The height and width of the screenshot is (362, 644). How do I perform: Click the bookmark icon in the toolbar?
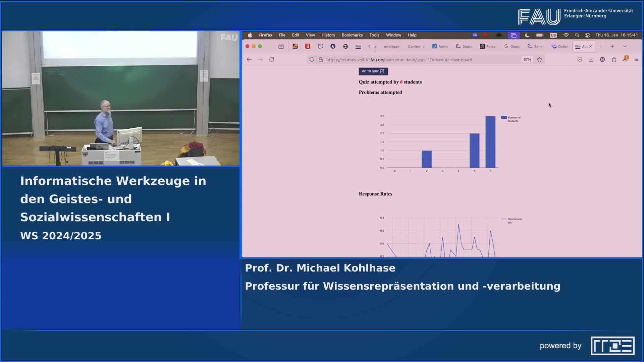pos(540,60)
